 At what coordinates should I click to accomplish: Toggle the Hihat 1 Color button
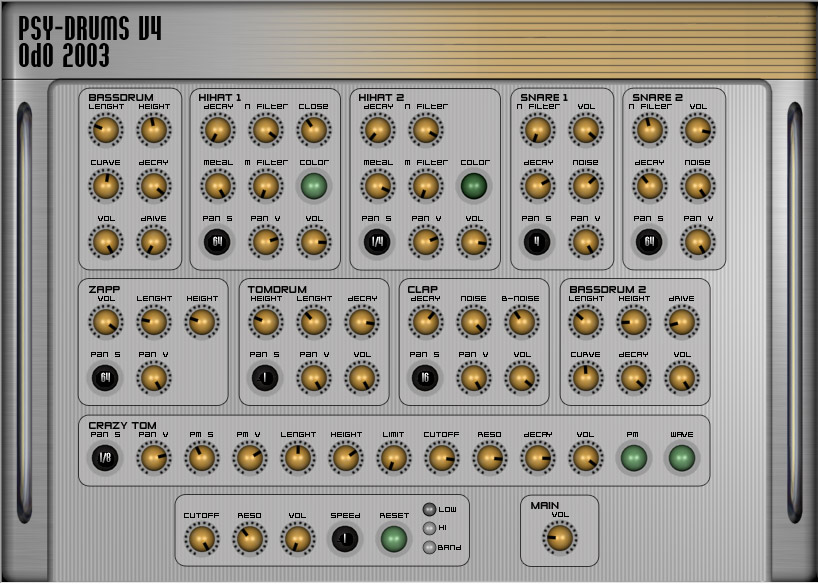(x=314, y=186)
